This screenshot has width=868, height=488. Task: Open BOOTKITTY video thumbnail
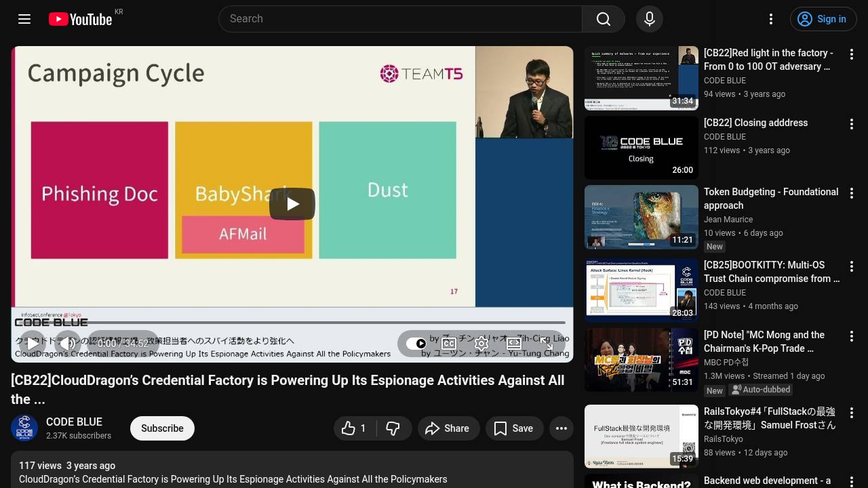click(642, 290)
